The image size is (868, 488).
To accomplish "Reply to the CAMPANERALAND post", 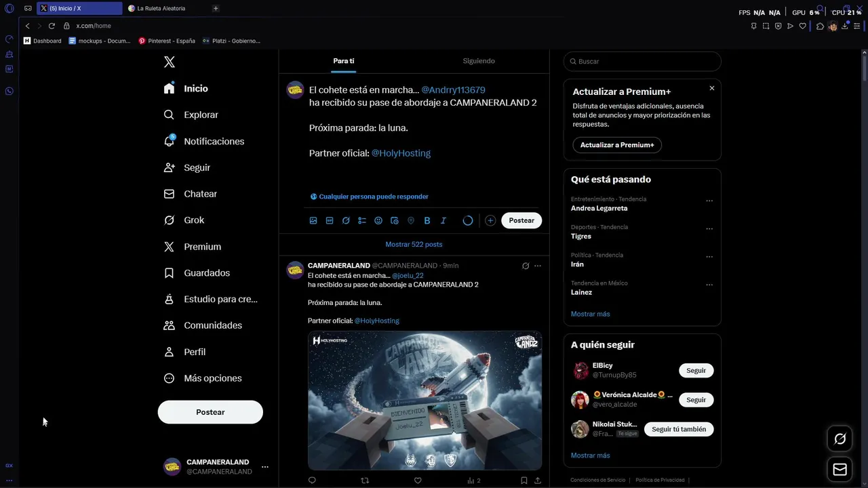I will [312, 481].
